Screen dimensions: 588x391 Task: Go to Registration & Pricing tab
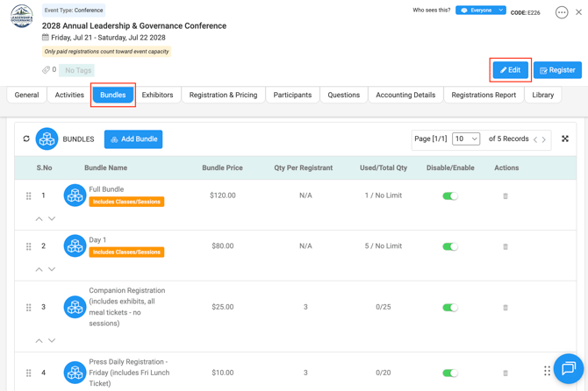click(x=223, y=95)
